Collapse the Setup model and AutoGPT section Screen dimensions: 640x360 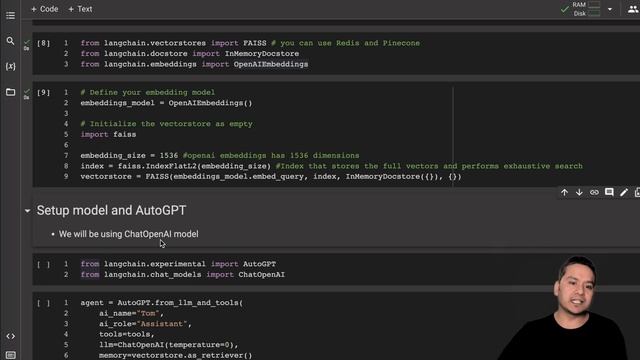(27, 211)
